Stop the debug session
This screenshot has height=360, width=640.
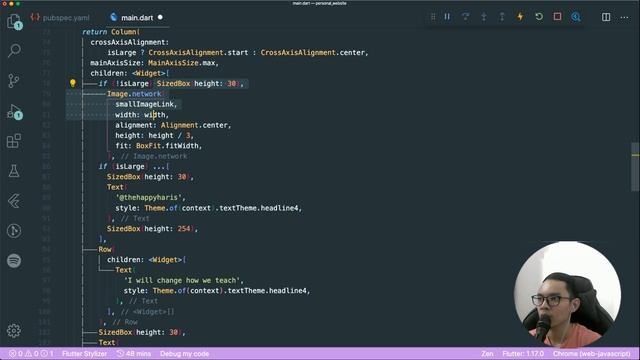557,17
